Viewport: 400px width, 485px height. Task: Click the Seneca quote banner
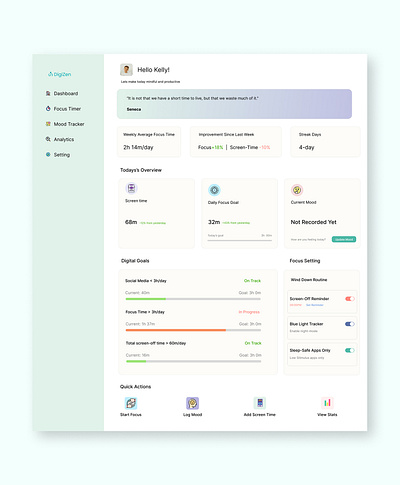(234, 104)
